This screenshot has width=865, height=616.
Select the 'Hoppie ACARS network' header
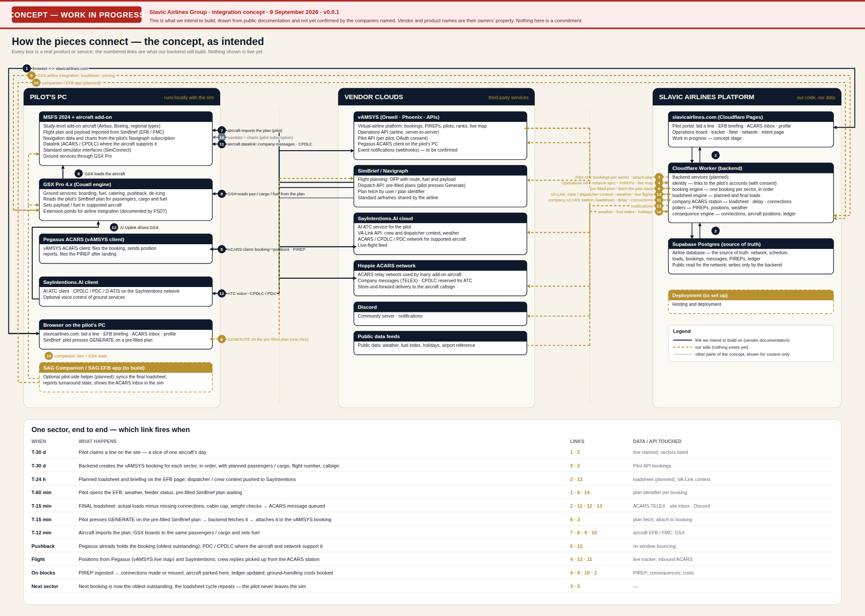pyautogui.click(x=440, y=266)
